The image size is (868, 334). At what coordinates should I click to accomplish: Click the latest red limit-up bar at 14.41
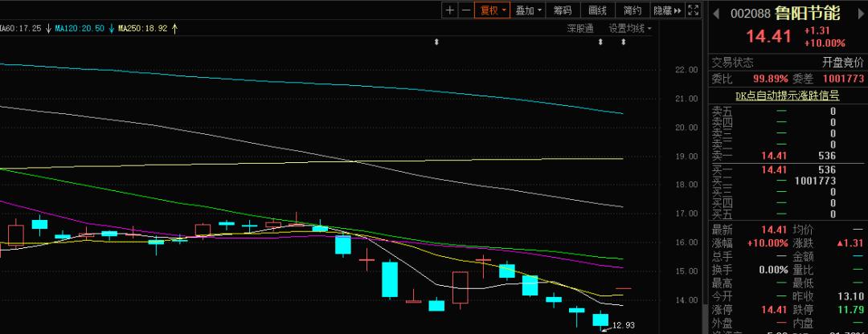pyautogui.click(x=624, y=288)
